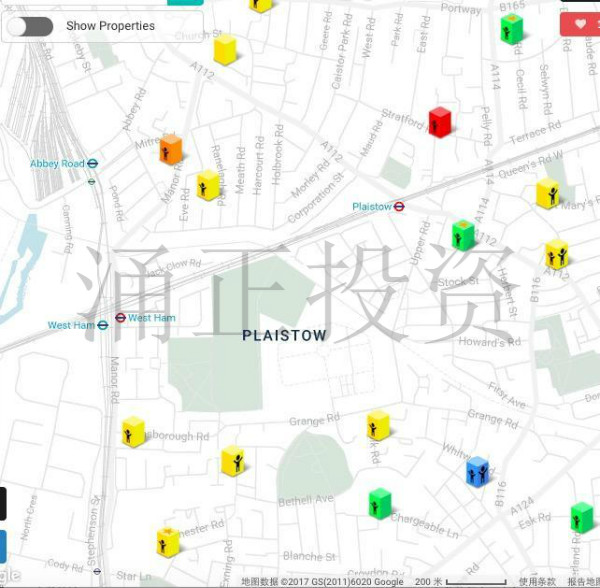Select the yellow cube marker near St Mary's Rd
Viewport: 600px width, 588px height.
pos(547,194)
